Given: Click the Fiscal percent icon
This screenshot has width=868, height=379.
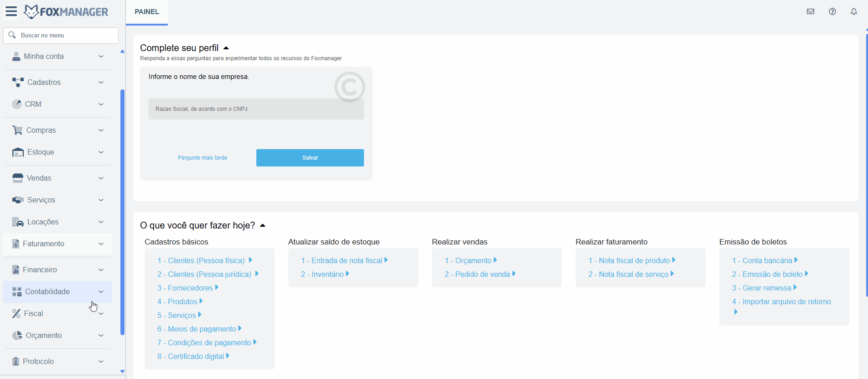Looking at the screenshot, I should click(16, 313).
